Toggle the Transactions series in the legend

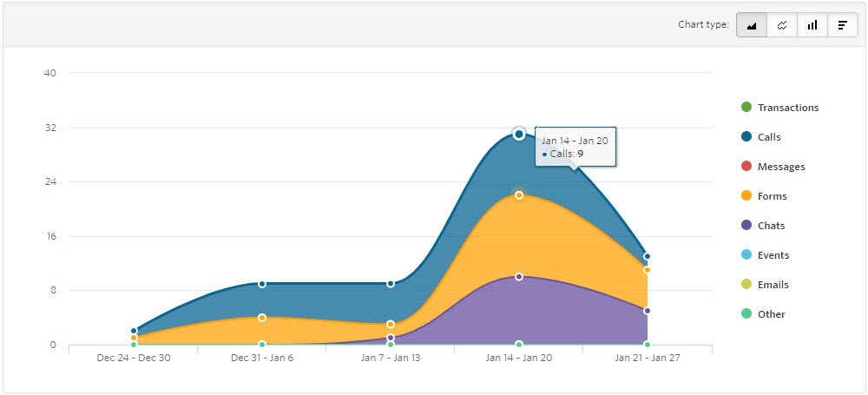779,108
